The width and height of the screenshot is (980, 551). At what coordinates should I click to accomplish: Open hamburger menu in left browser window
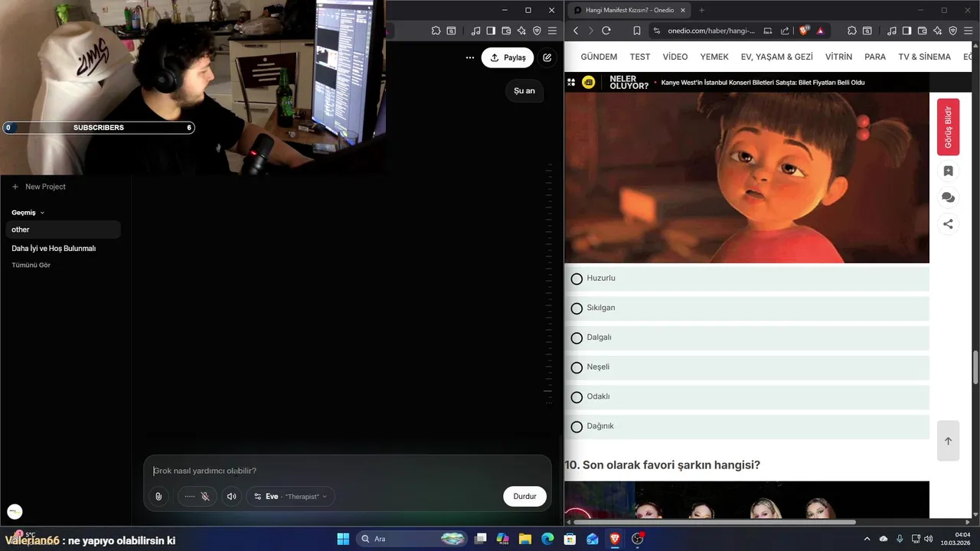[x=552, y=31]
